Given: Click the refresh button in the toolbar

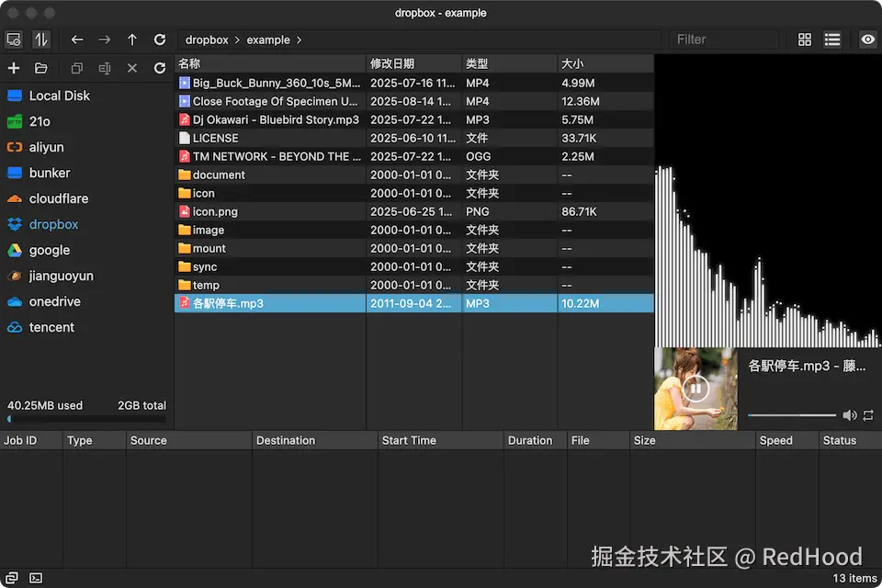Looking at the screenshot, I should (159, 40).
